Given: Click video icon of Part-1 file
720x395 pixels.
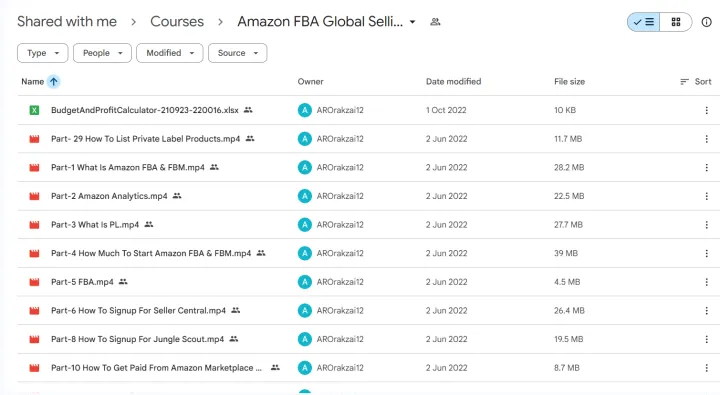Looking at the screenshot, I should (34, 168).
